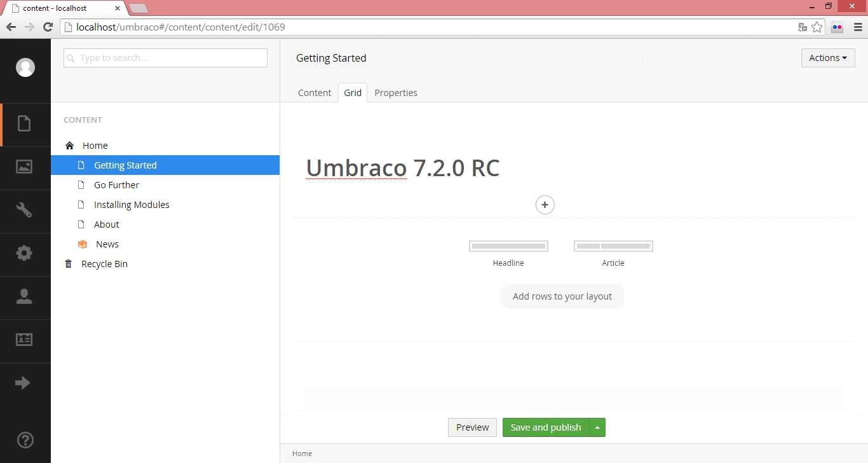This screenshot has height=463, width=868.
Task: Open the Forms arrow section icon
Action: tap(23, 383)
